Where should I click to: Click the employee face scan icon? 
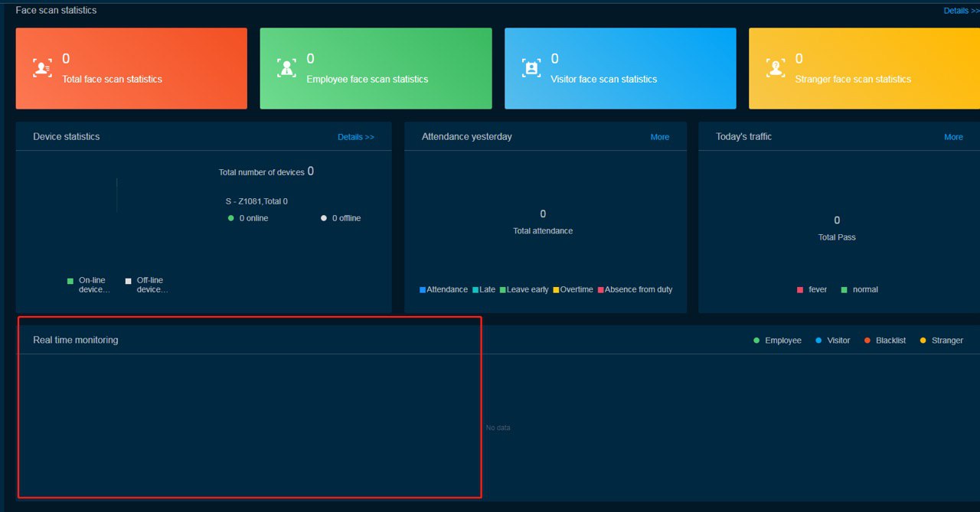click(x=286, y=68)
